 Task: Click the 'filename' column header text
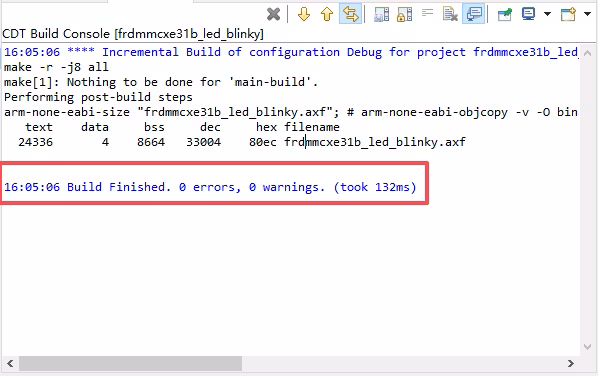tap(312, 127)
